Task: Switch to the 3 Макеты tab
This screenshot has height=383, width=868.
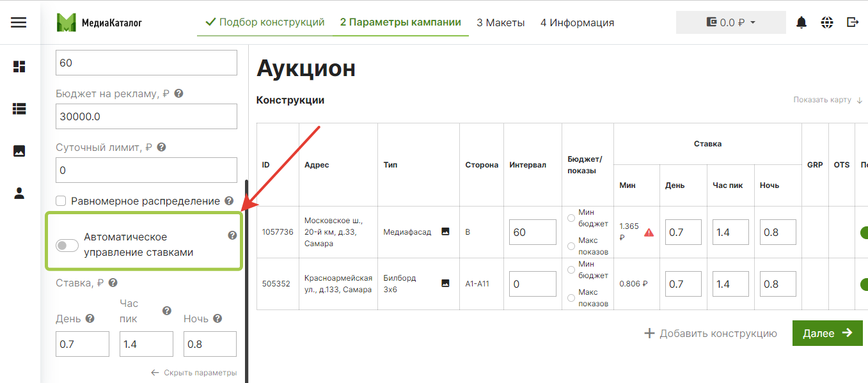Action: (501, 22)
